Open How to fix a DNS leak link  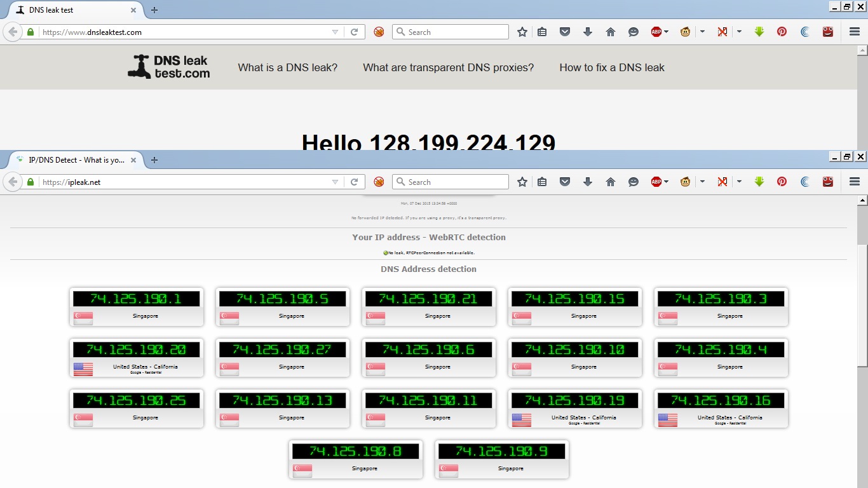pos(612,67)
